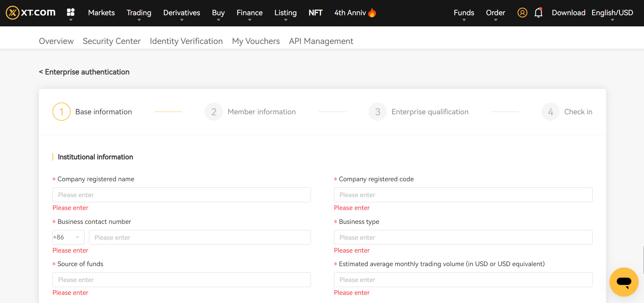This screenshot has height=303, width=644.
Task: Expand the Funds dropdown menu
Action: click(x=464, y=13)
